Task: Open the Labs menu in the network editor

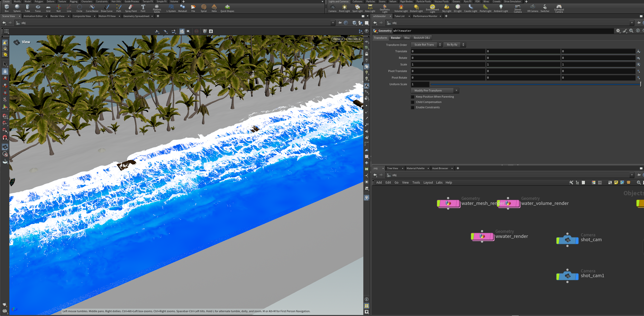Action: (x=439, y=182)
